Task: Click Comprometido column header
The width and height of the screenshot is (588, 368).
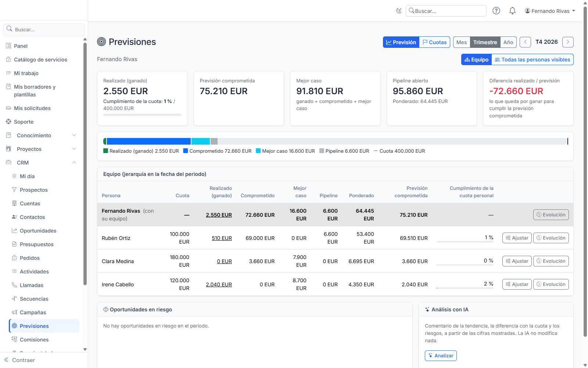Action: point(258,196)
